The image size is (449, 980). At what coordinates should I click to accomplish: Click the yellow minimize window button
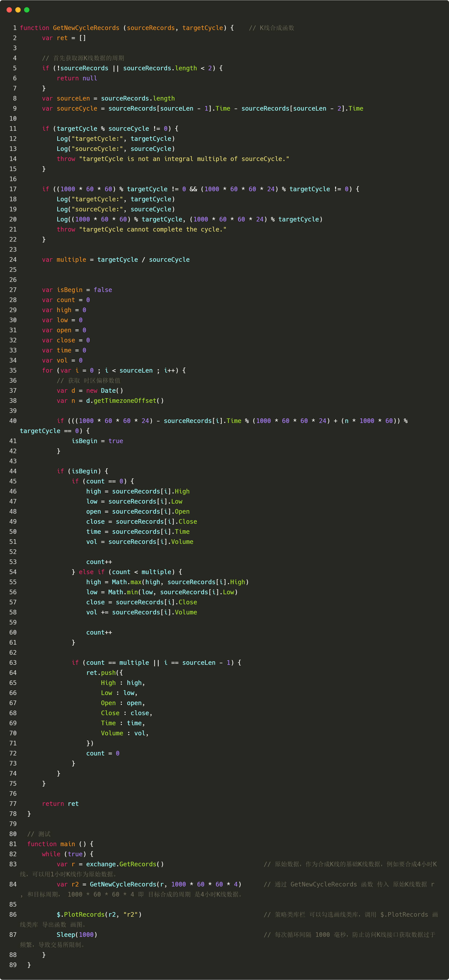pos(18,10)
